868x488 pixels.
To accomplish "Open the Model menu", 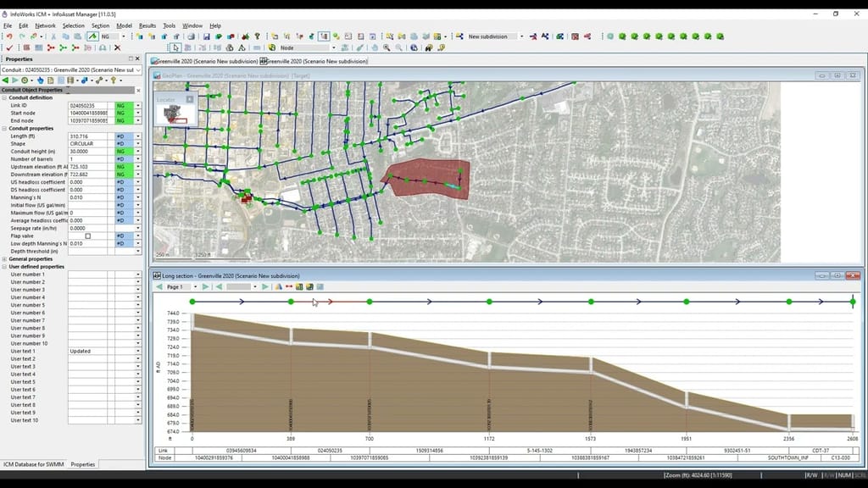I will (124, 25).
